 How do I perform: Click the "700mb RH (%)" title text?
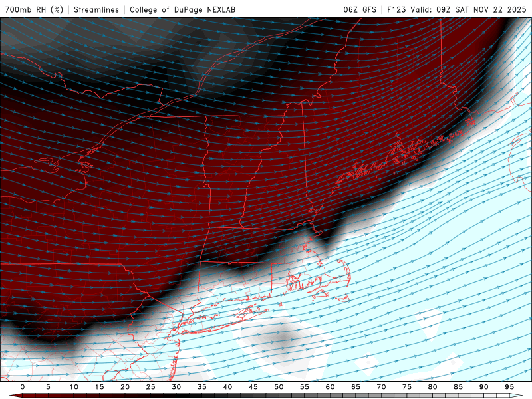[x=35, y=9]
